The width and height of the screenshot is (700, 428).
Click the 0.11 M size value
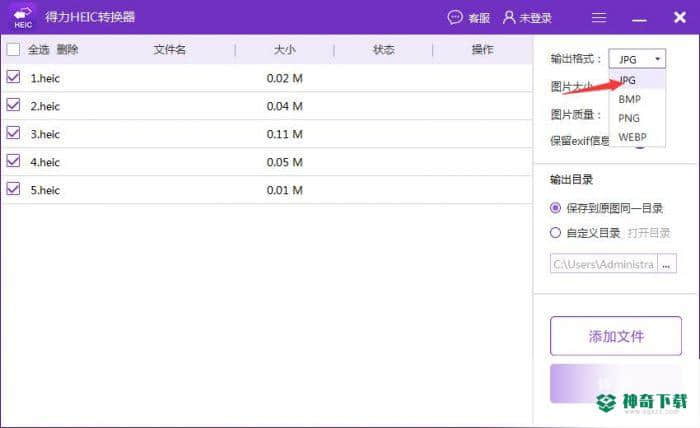click(284, 134)
